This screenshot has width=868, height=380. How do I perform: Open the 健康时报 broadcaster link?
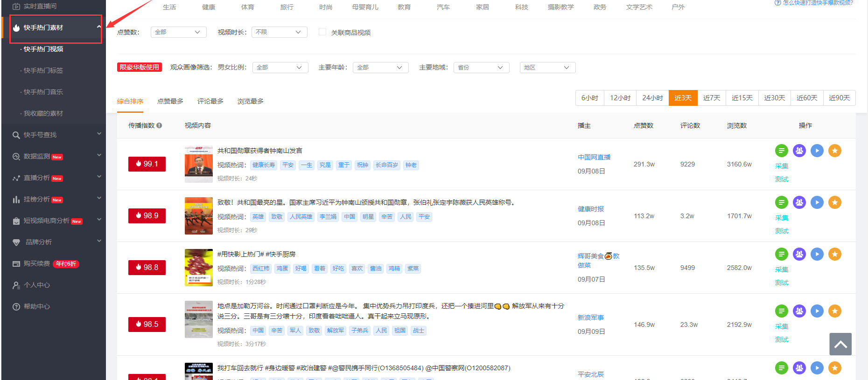[x=591, y=209]
